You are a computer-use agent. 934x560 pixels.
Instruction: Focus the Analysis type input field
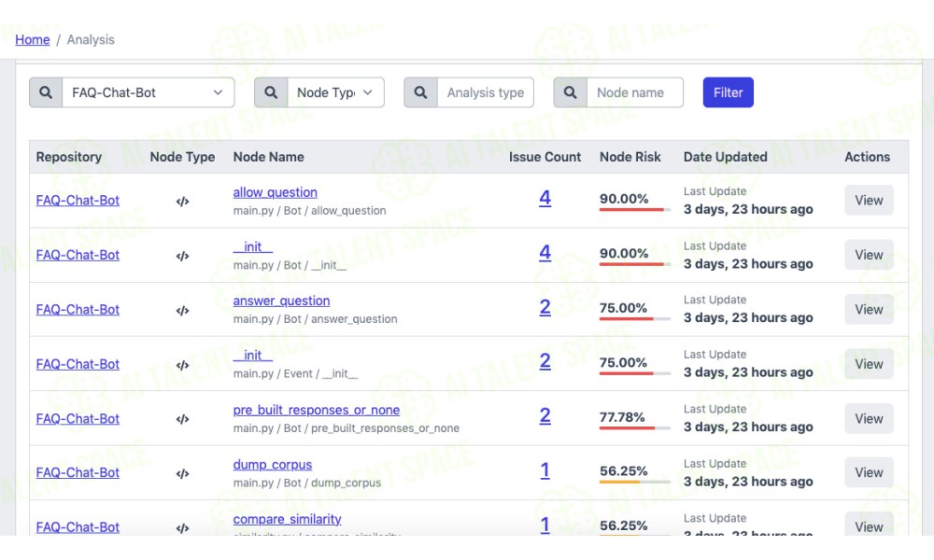486,92
